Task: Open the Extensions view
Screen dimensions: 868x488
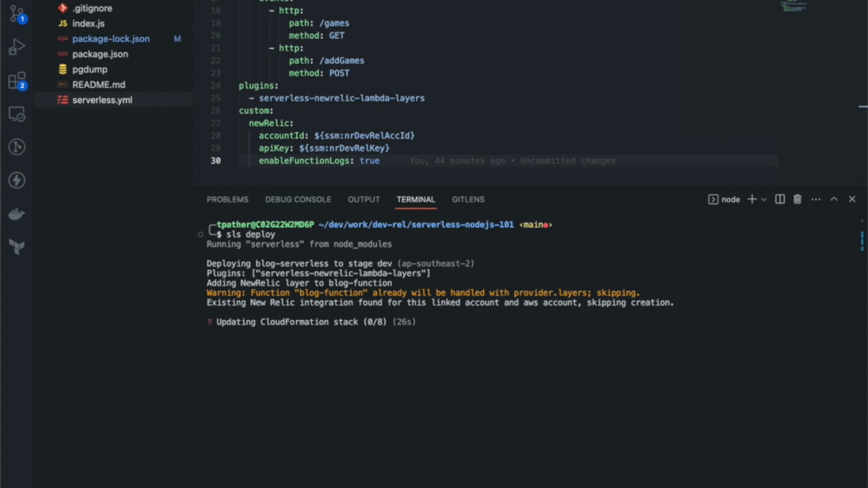Action: pos(17,81)
